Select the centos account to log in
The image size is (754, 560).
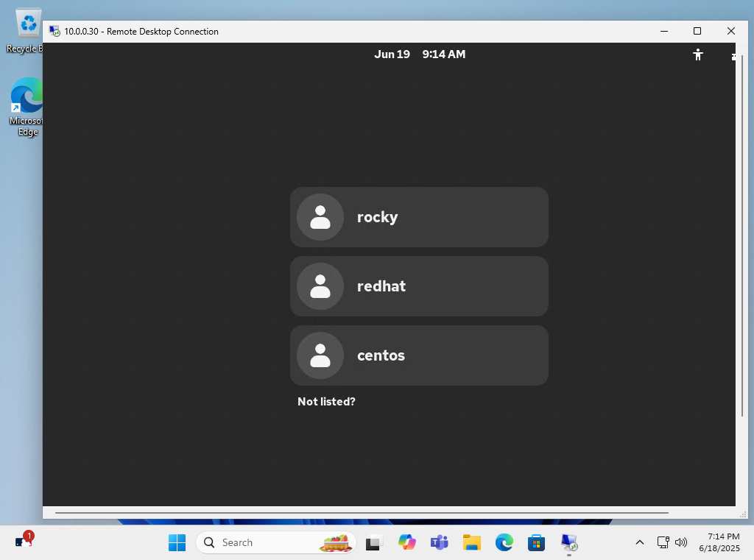pyautogui.click(x=419, y=355)
